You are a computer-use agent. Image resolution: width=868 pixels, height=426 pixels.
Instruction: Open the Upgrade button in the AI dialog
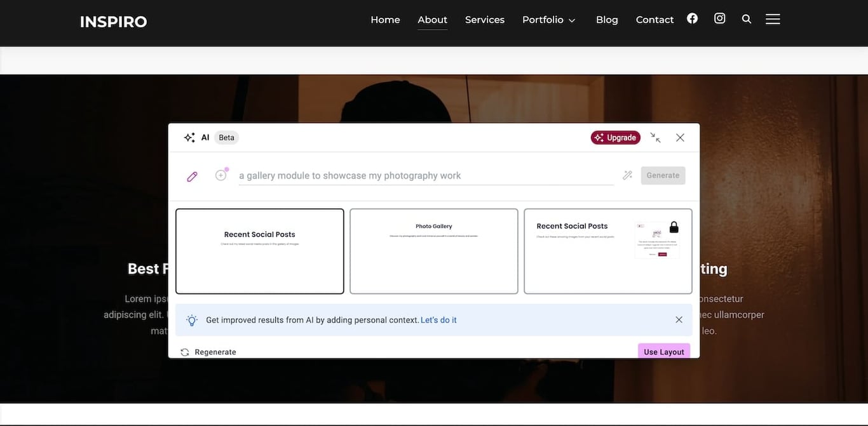tap(615, 136)
